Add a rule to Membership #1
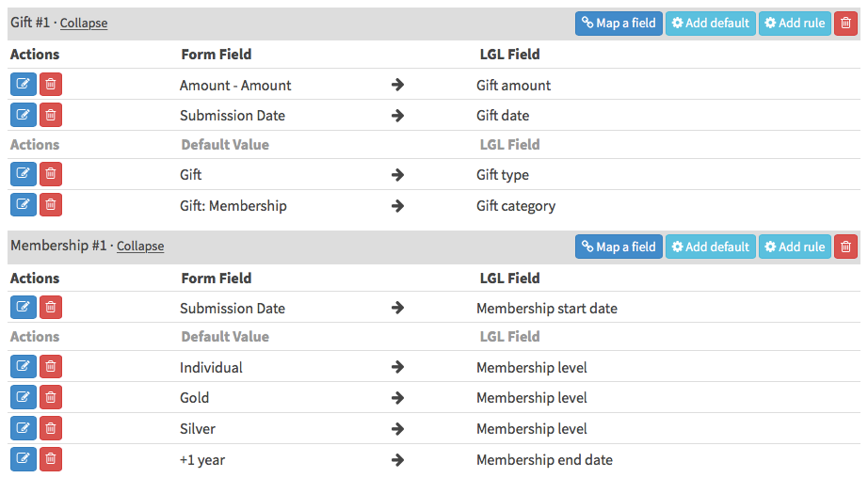The image size is (868, 478). click(795, 247)
